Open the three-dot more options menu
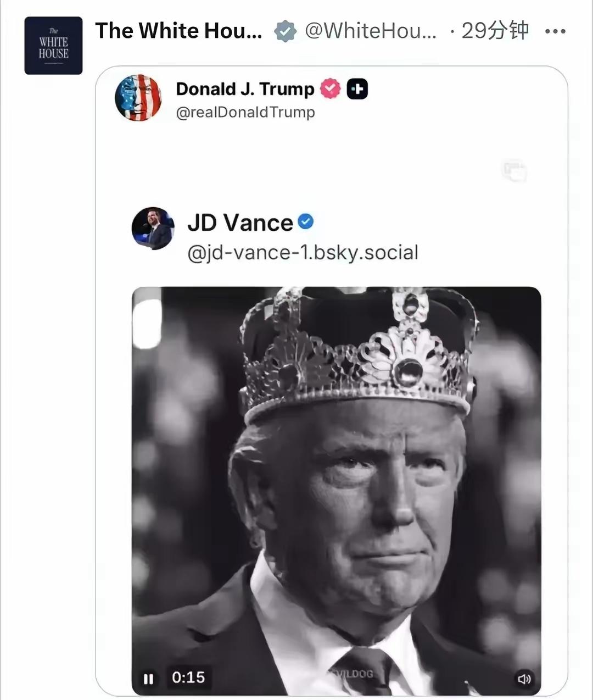The image size is (593, 700). coord(555,31)
